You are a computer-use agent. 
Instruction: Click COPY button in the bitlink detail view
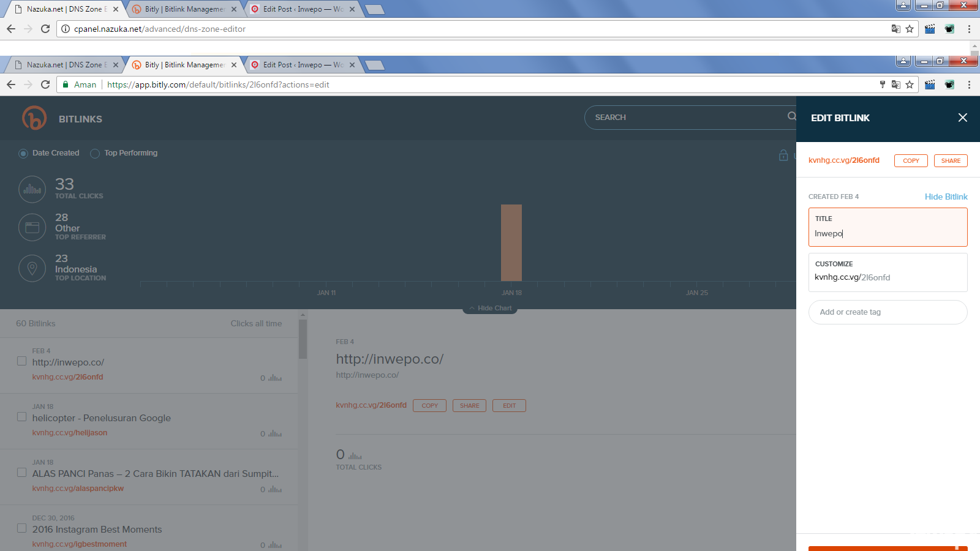[x=429, y=405]
